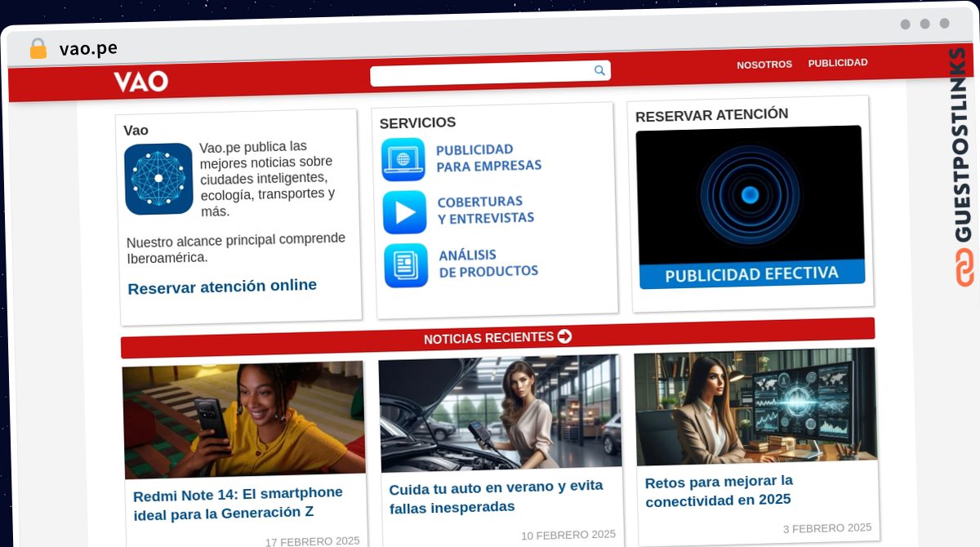980x547 pixels.
Task: Open Publicidad para empresas service link
Action: click(488, 158)
